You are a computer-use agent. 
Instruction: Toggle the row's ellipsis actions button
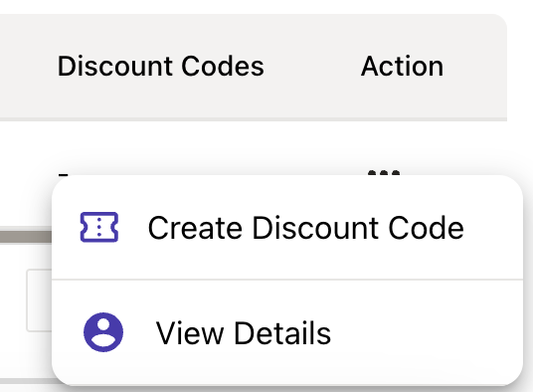tap(384, 173)
